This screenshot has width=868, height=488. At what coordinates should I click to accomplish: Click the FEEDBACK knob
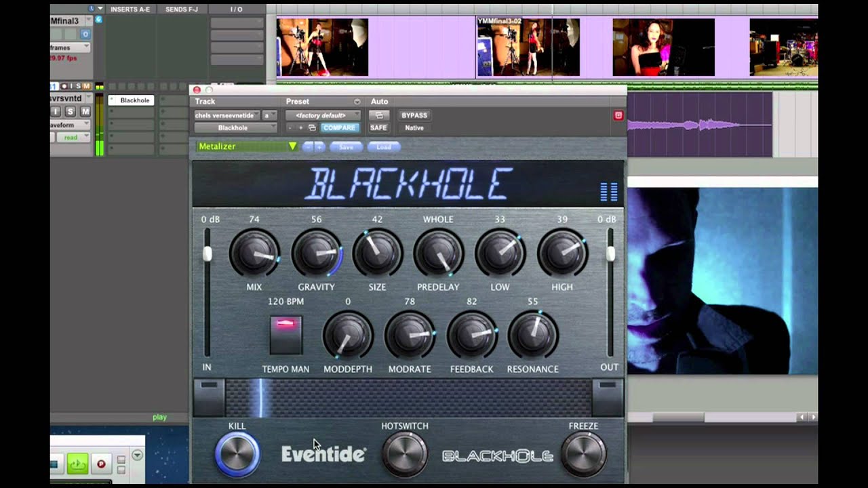472,335
